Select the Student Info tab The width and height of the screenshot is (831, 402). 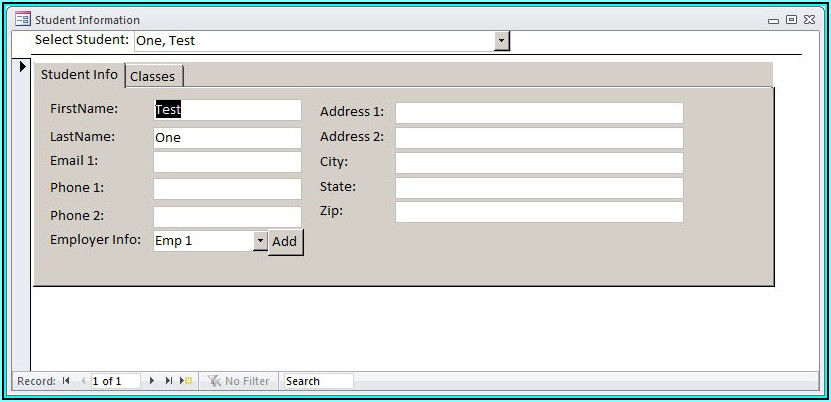click(x=79, y=75)
